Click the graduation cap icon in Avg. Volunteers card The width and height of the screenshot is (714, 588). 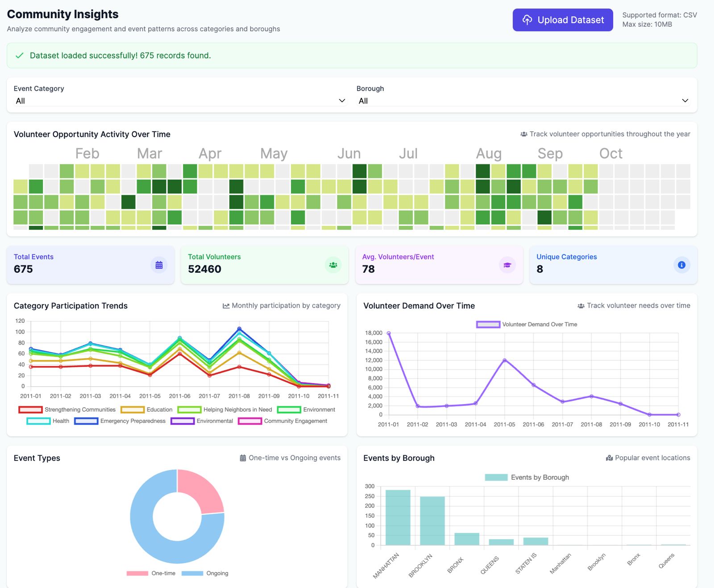[x=507, y=265]
